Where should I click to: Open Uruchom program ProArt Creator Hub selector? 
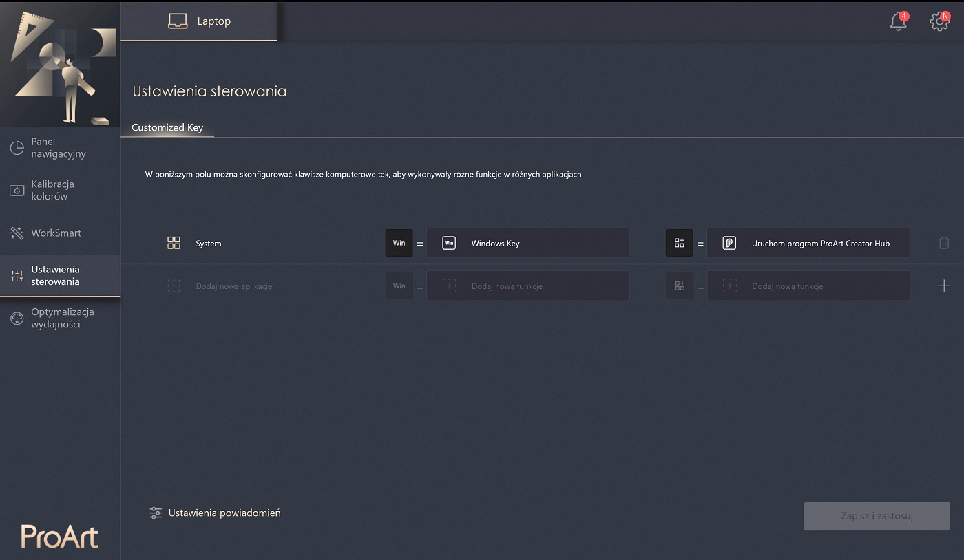click(x=808, y=243)
